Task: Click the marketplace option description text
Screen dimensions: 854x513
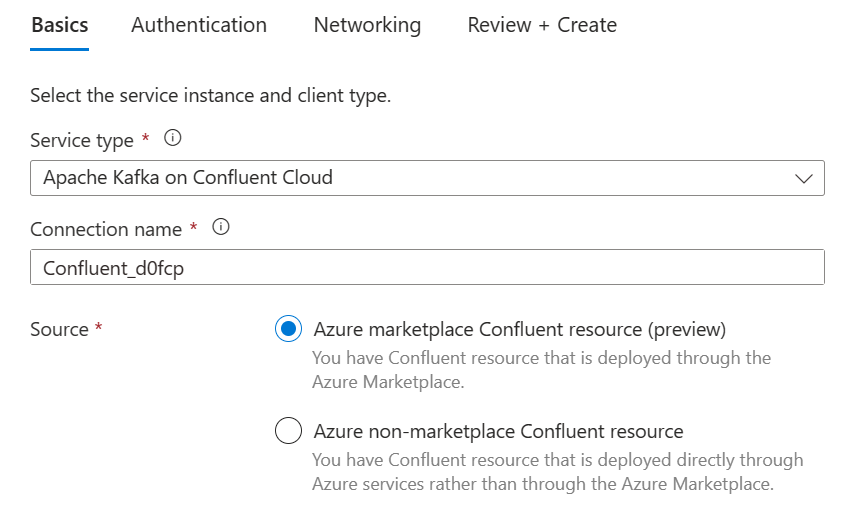Action: click(541, 368)
